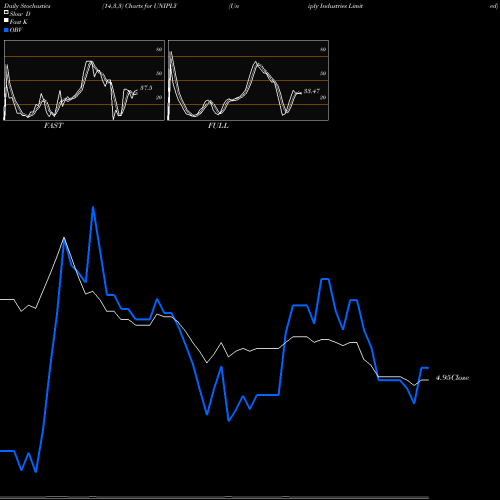Click the 33.47 value in the FULL chart

[312, 91]
